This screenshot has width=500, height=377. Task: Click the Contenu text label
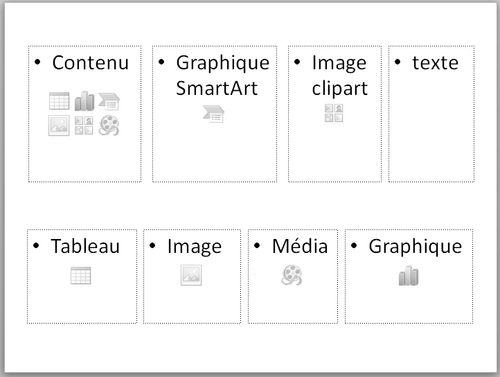[x=90, y=63]
